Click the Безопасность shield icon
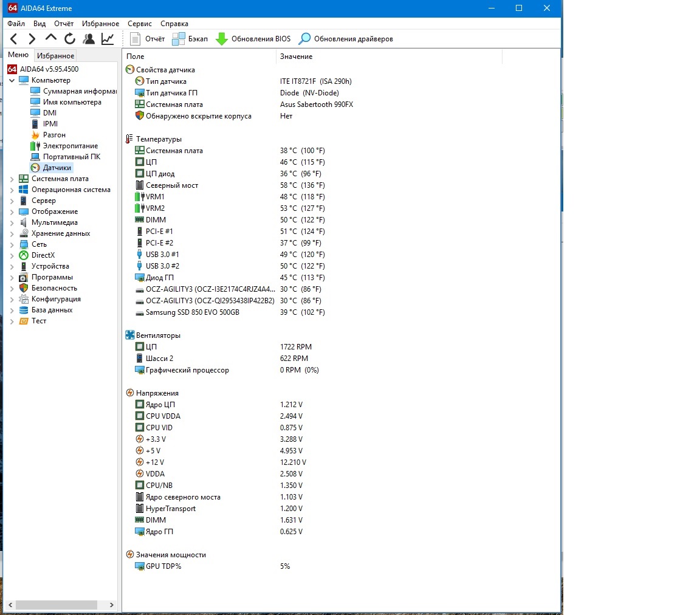Image resolution: width=700 pixels, height=615 pixels. (x=24, y=288)
